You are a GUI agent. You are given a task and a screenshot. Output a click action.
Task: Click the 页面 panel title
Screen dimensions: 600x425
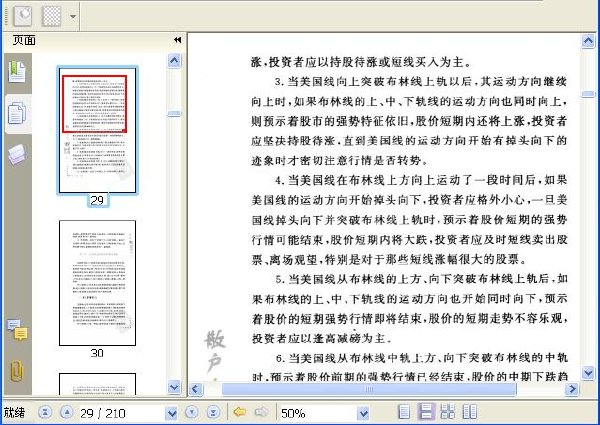[24, 40]
